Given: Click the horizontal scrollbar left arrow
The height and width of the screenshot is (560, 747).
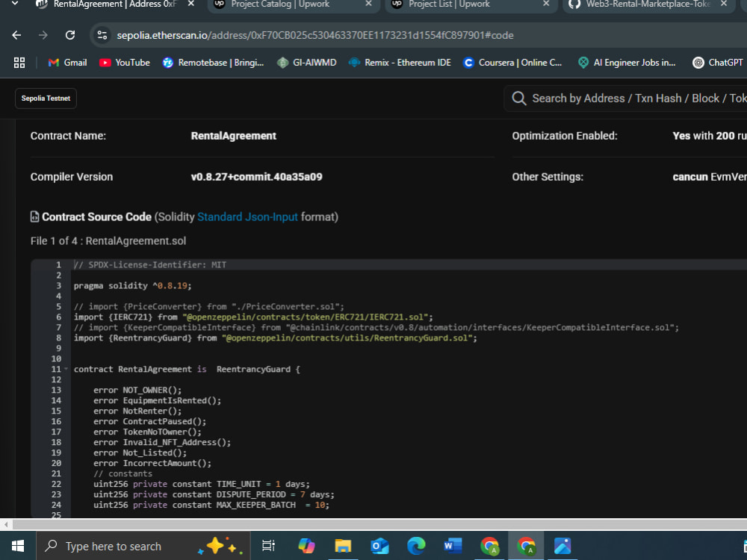Looking at the screenshot, I should 6,524.
